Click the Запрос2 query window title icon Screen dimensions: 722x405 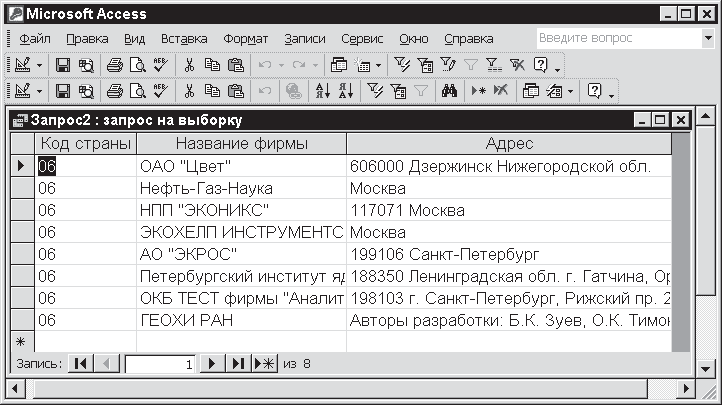pos(19,120)
